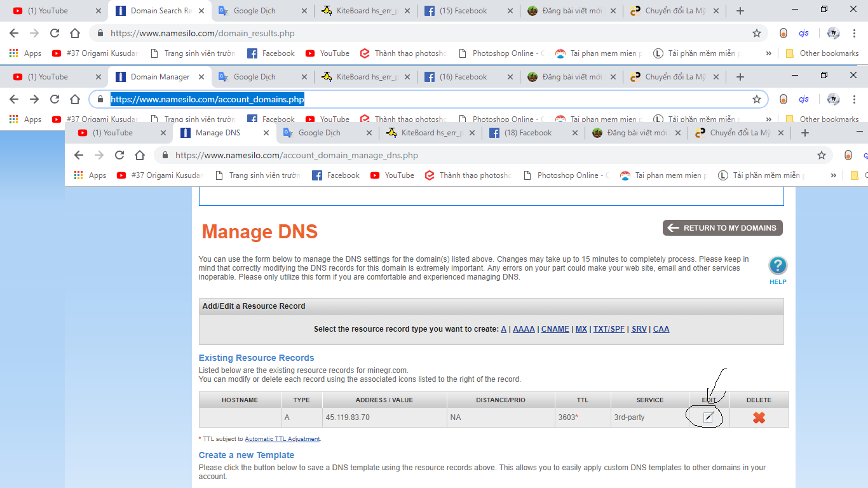
Task: Reload the domain_results.php page
Action: coord(55,33)
